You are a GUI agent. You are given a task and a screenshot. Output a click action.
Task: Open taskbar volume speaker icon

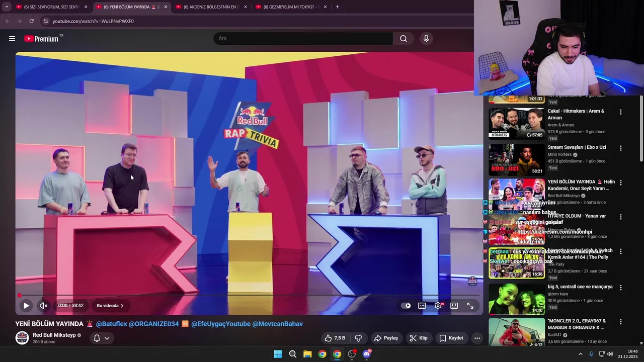pos(610,354)
